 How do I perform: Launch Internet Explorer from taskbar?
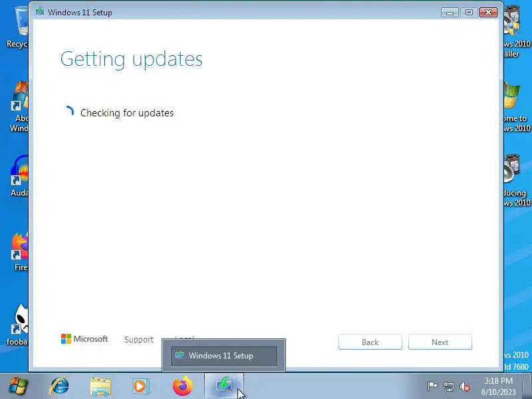click(x=60, y=386)
